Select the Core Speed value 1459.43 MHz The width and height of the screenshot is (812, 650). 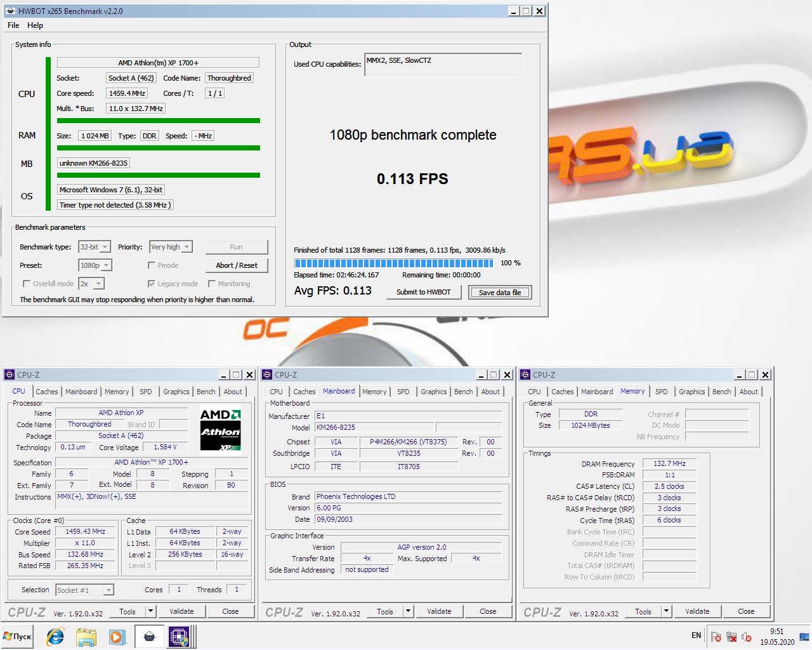pyautogui.click(x=86, y=531)
